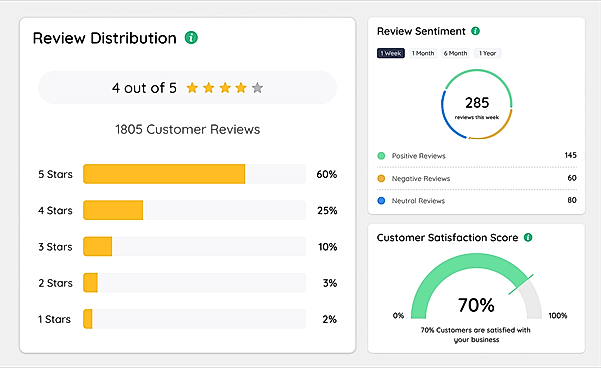Click the 2 Stars row label

(x=55, y=283)
